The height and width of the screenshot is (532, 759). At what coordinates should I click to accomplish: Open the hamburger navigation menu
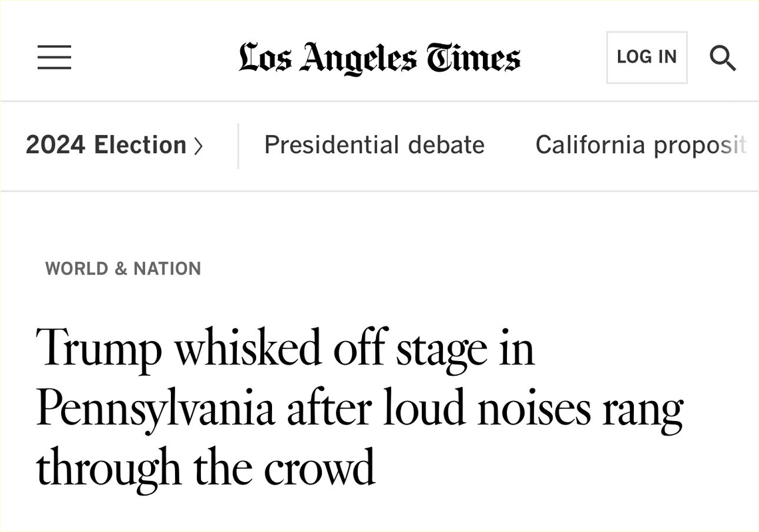[54, 57]
